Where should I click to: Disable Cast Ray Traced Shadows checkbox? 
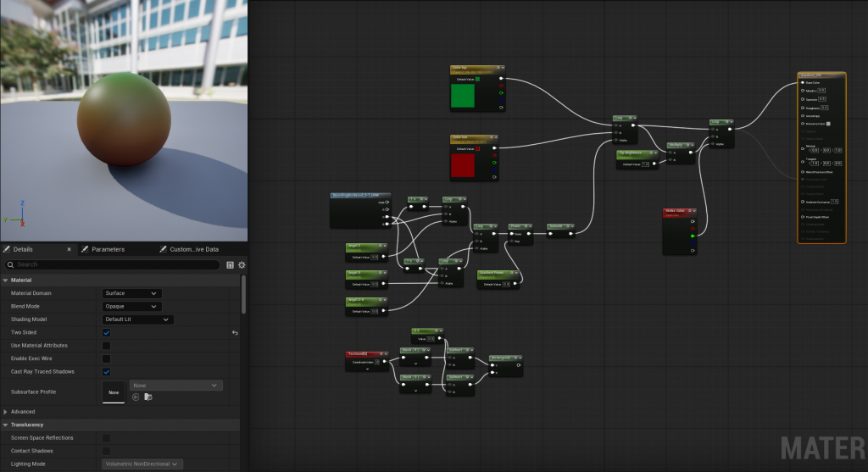[106, 371]
